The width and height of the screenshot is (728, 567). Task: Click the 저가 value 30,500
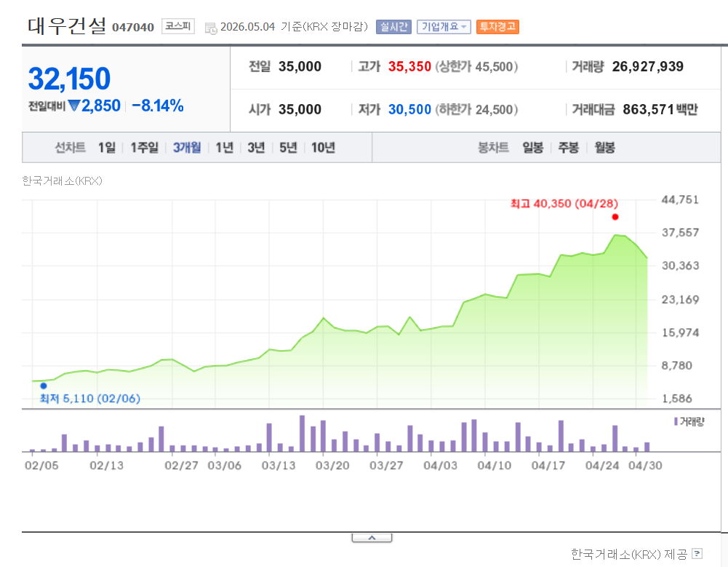tap(409, 109)
